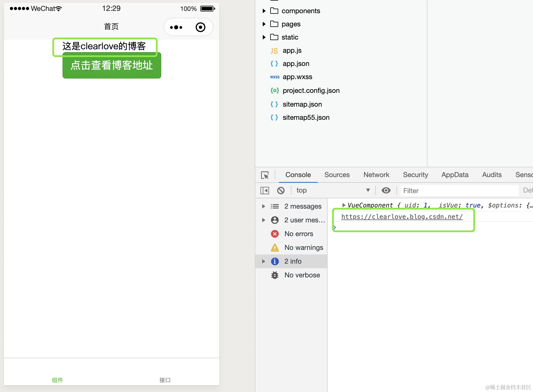Click the 这是clearlove的博客 text
The height and width of the screenshot is (392, 533).
click(104, 46)
